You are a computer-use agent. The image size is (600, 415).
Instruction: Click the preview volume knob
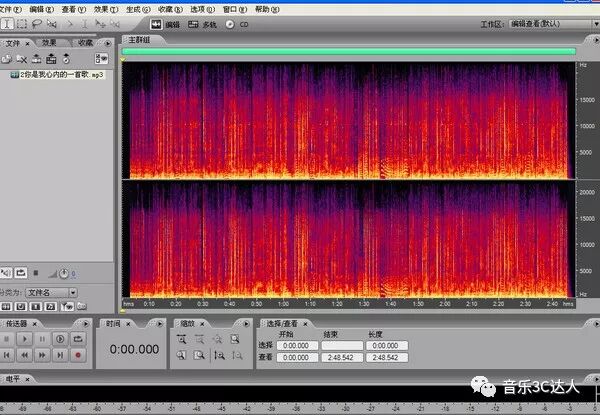(x=64, y=273)
